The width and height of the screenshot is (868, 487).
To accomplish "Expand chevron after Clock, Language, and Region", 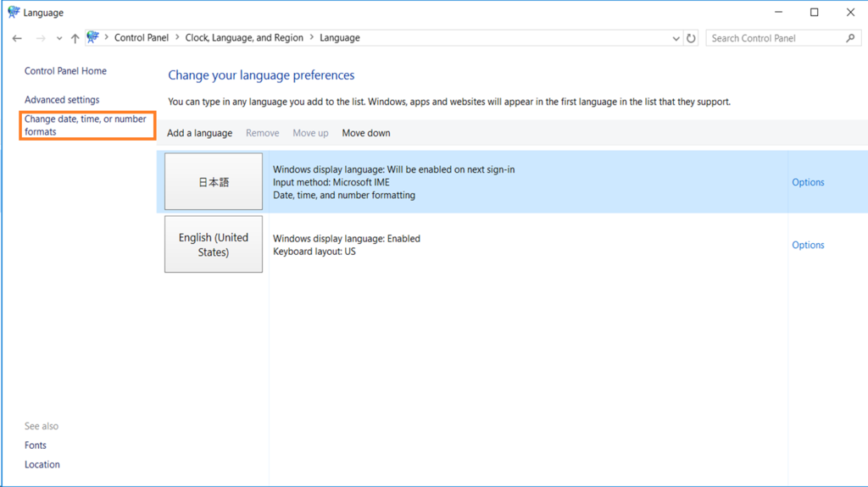I will pyautogui.click(x=312, y=37).
